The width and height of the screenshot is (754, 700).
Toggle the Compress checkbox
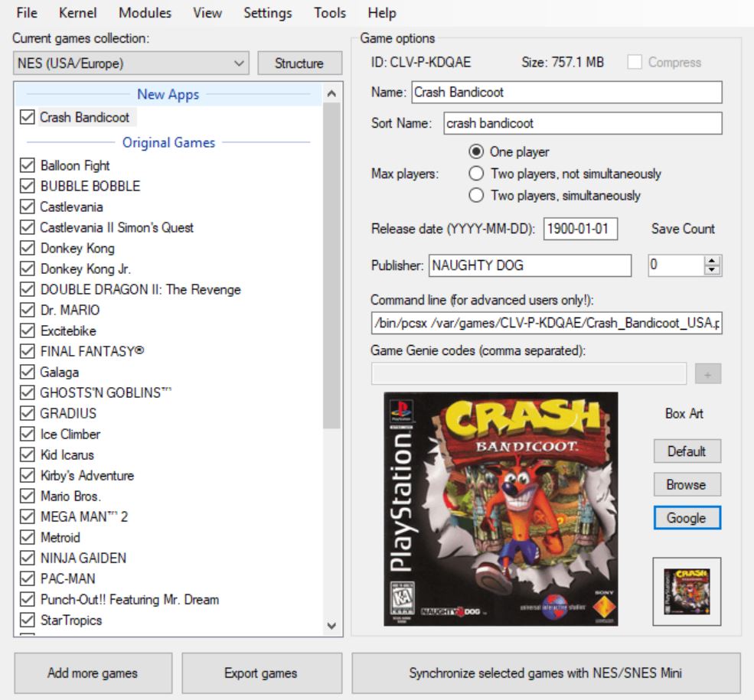(x=635, y=62)
